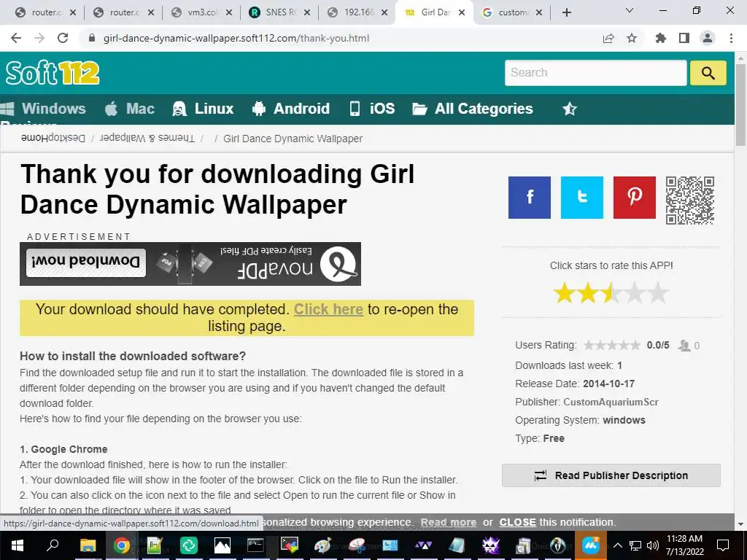This screenshot has width=747, height=560.
Task: Share on Pinterest
Action: pos(634,198)
